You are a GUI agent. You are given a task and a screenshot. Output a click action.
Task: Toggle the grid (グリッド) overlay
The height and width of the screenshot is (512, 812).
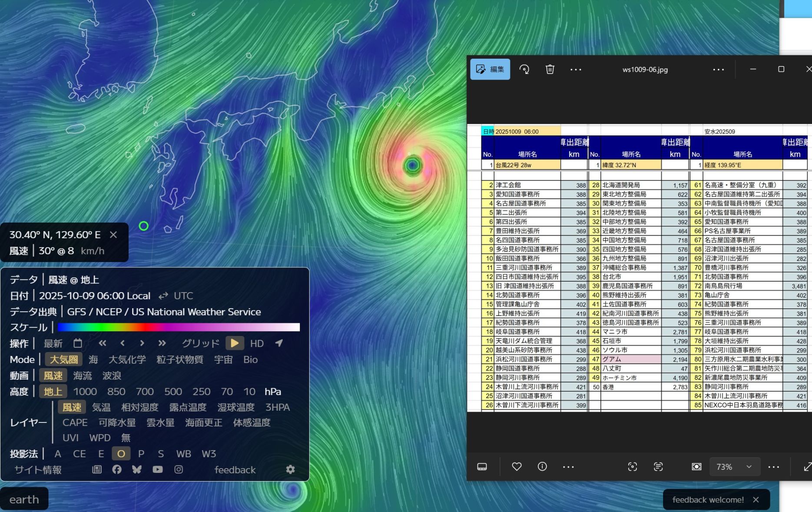click(200, 343)
